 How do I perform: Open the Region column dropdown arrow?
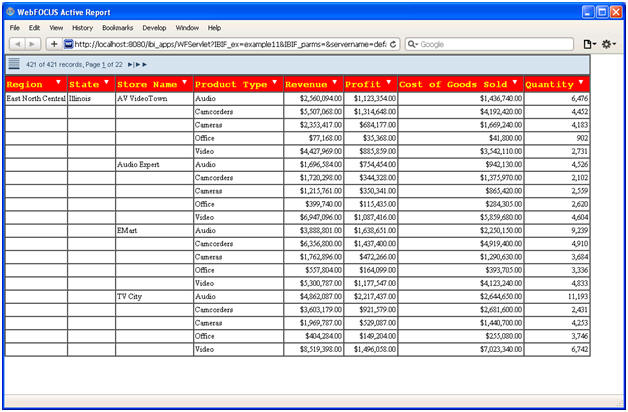(58, 82)
